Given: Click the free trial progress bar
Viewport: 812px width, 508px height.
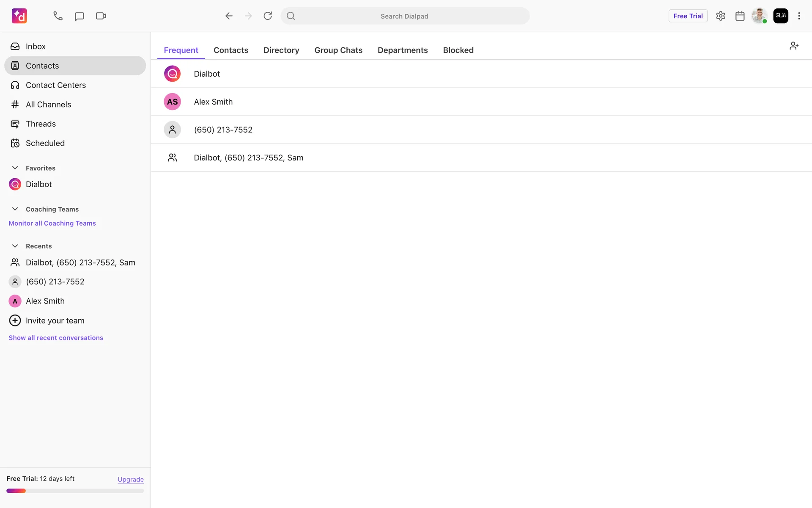Looking at the screenshot, I should [x=75, y=491].
